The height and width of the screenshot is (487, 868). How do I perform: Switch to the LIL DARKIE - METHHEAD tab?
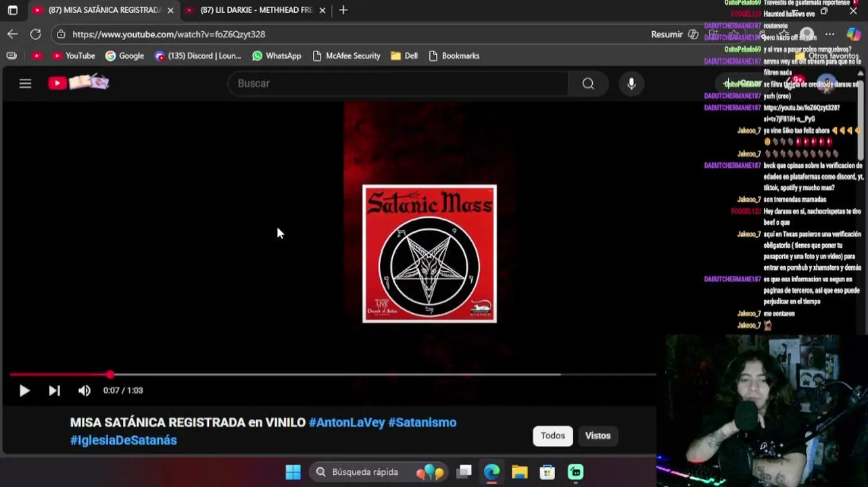(x=254, y=10)
